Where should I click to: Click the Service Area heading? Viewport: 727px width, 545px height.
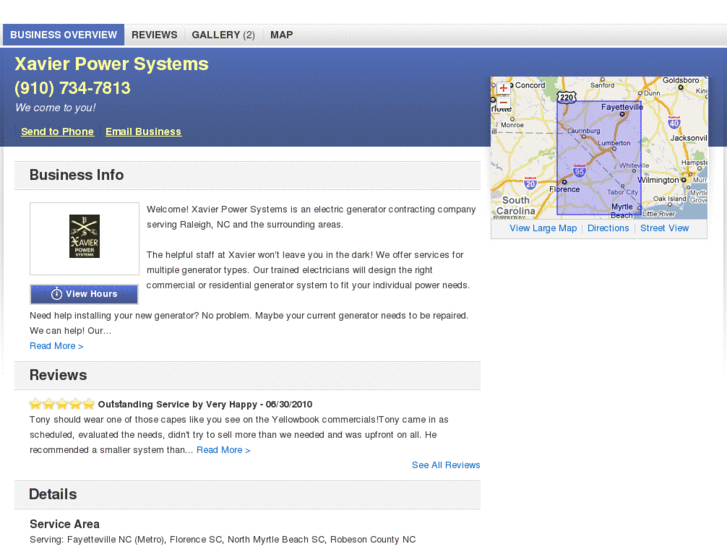[64, 524]
